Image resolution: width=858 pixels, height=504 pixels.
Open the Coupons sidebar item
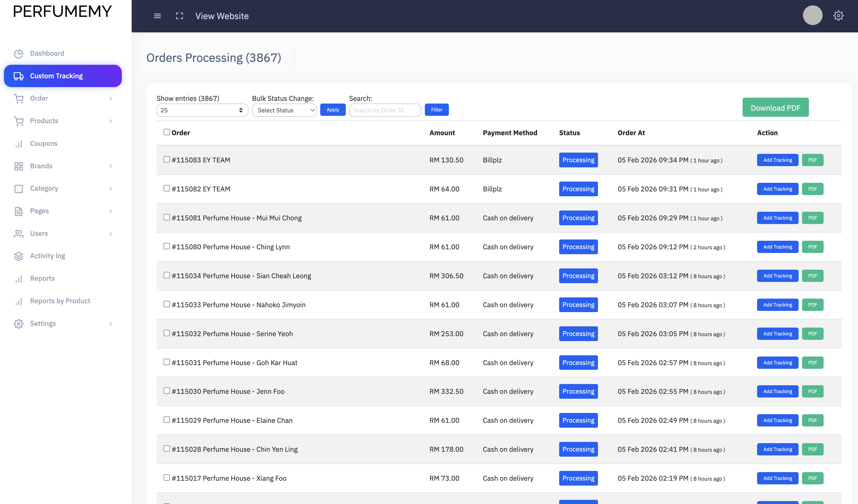point(43,143)
